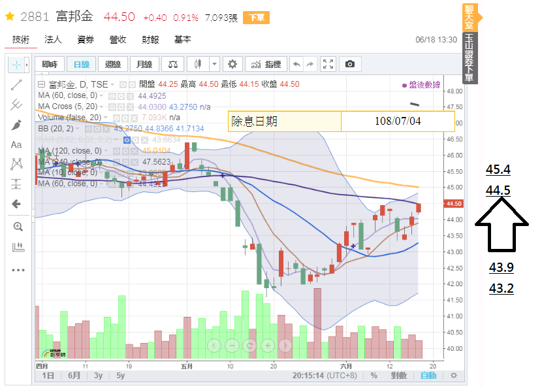This screenshot has width=542, height=392.
Task: Toggle visibility of MA (240, close, 0)
Action: 116,162
